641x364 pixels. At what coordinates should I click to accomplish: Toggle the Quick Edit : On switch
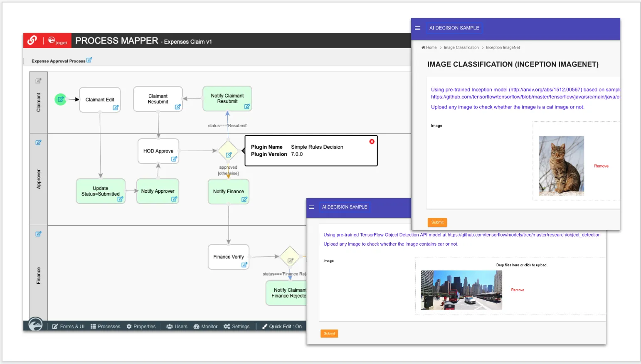coord(282,327)
